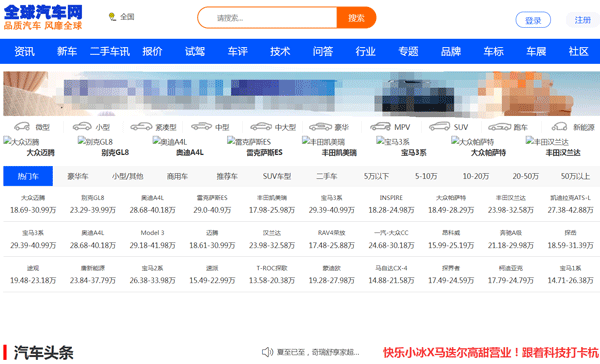Open the 车评 navigation item
The image size is (600, 364).
(x=238, y=51)
